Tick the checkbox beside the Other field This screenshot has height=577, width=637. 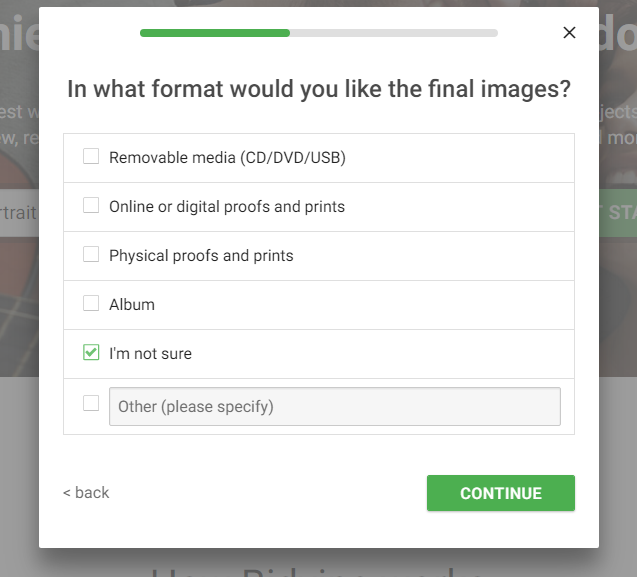point(91,403)
